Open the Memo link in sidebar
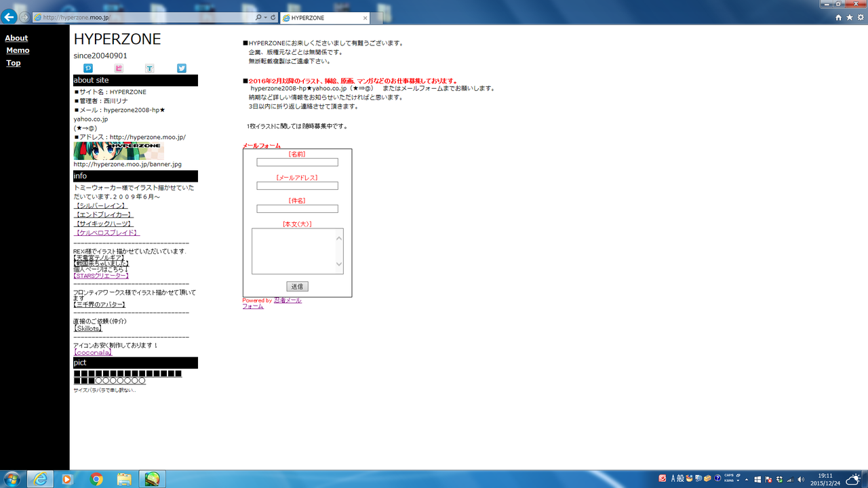 [18, 51]
